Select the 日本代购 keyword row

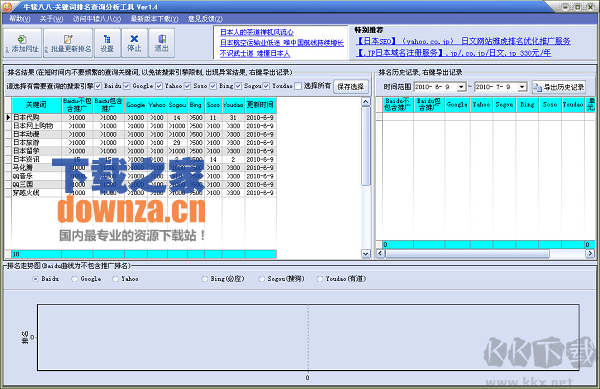144,117
